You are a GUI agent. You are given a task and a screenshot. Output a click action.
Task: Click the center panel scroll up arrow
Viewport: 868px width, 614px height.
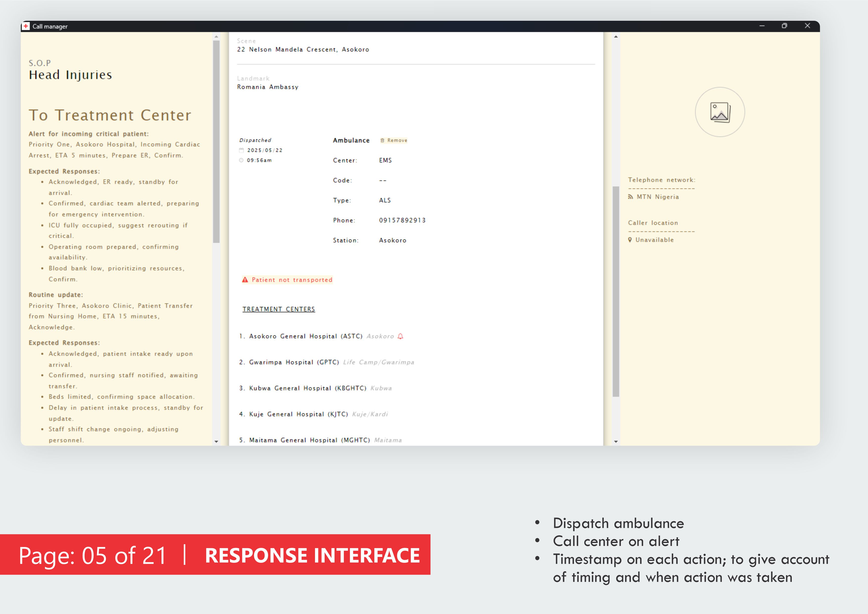pos(616,37)
